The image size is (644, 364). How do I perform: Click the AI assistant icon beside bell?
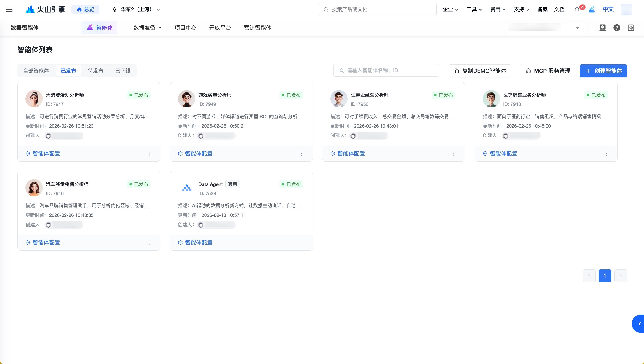coord(592,9)
